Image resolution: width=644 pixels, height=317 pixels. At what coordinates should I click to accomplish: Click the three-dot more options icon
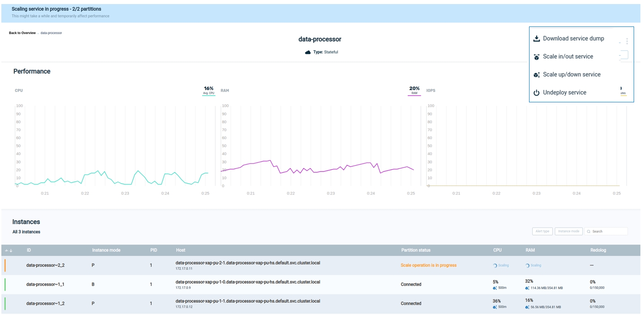pos(627,41)
